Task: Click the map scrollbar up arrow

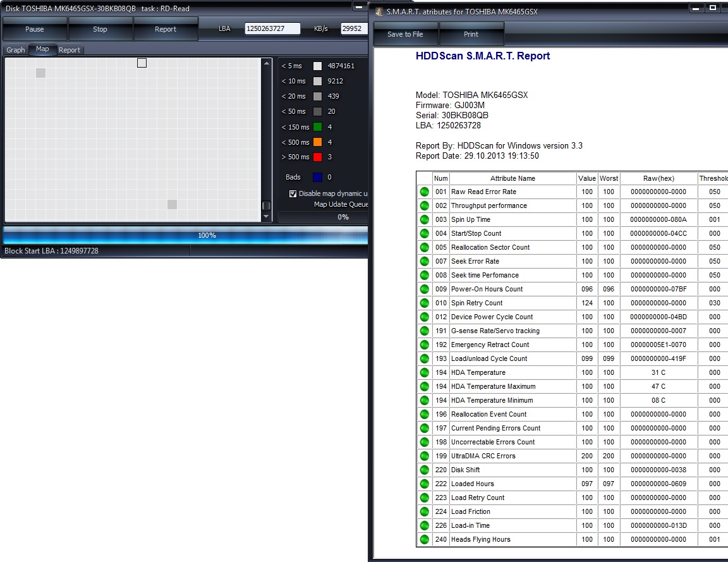Action: click(x=266, y=63)
